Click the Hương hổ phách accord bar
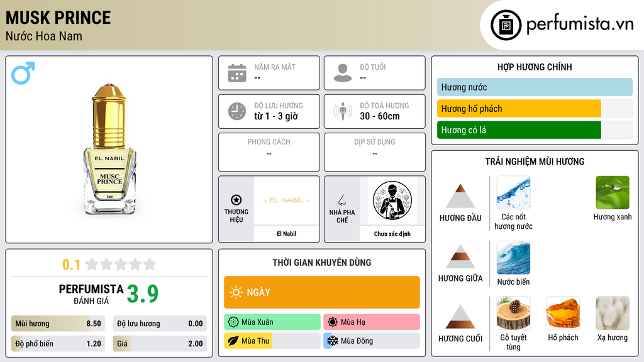644x362 pixels. [535, 109]
